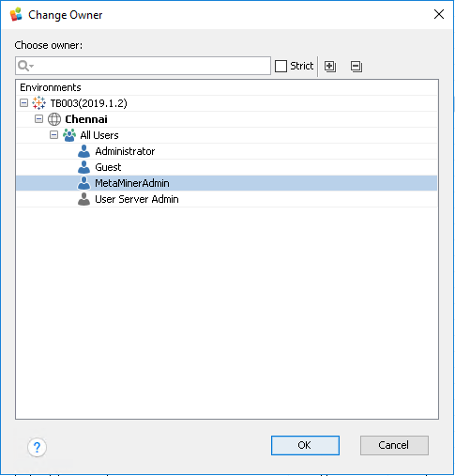Collapse the Chennai site node
This screenshot has width=455, height=476.
[x=38, y=119]
